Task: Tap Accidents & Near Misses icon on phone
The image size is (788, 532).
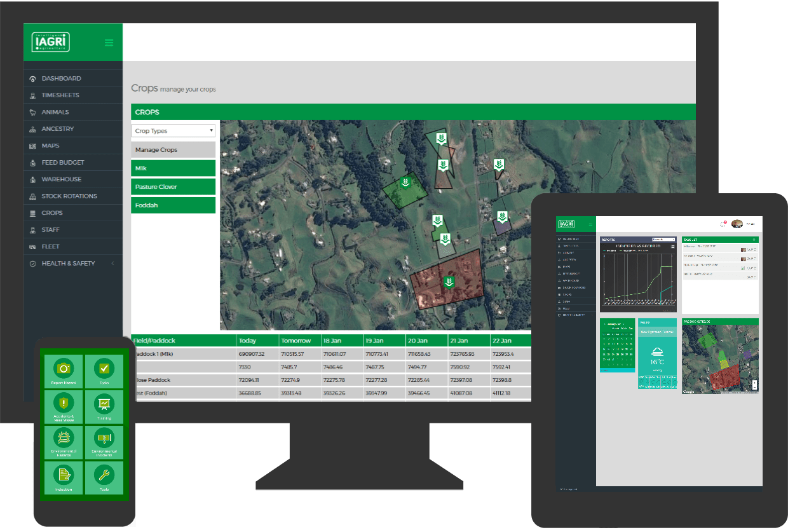Action: [x=64, y=402]
